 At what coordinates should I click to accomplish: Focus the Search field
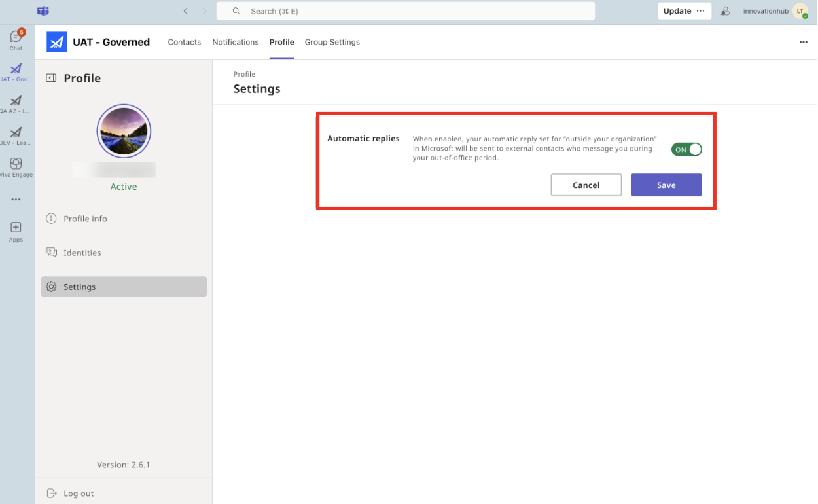(406, 11)
